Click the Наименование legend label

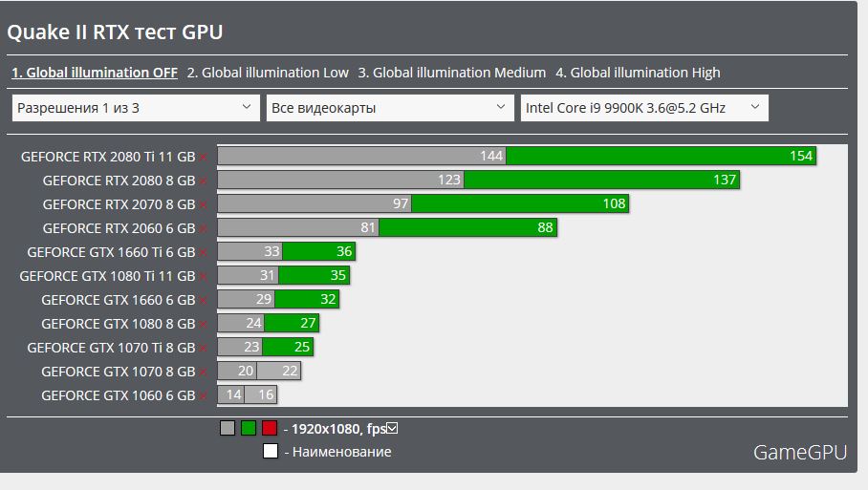pos(341,452)
